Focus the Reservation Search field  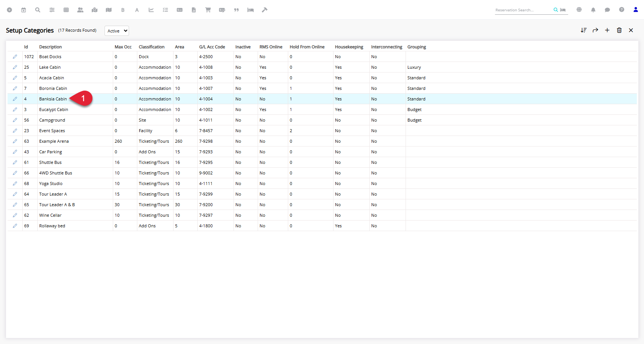pos(523,10)
